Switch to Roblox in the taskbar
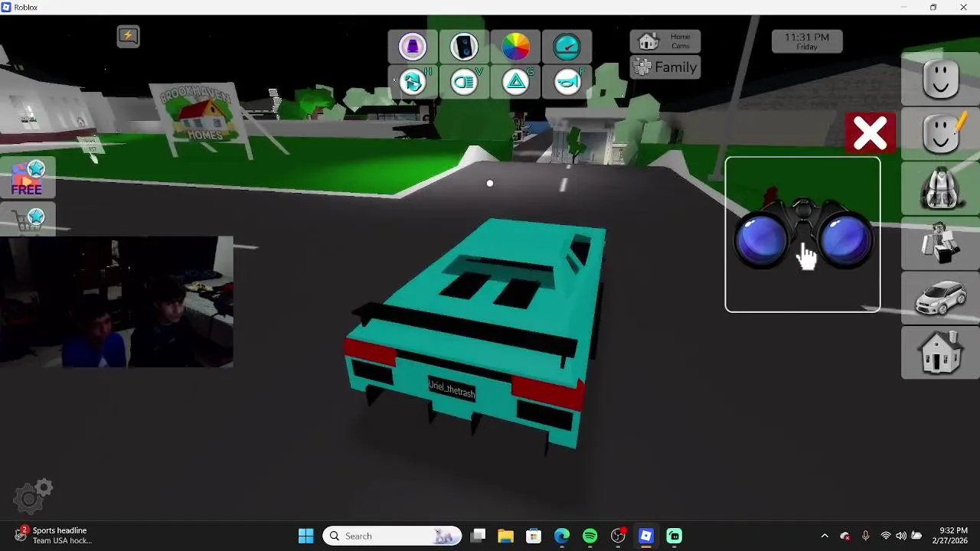 pyautogui.click(x=646, y=536)
